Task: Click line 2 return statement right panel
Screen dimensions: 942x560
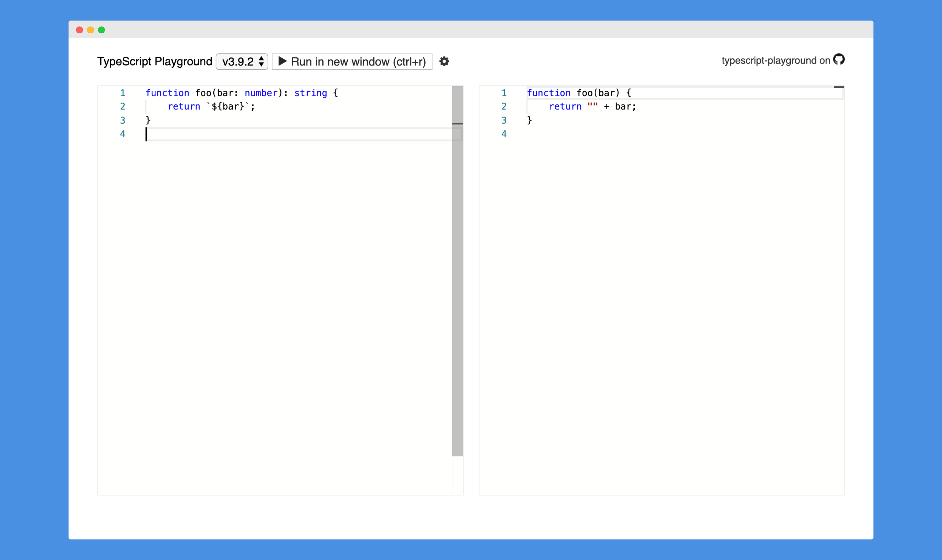Action: pyautogui.click(x=590, y=106)
